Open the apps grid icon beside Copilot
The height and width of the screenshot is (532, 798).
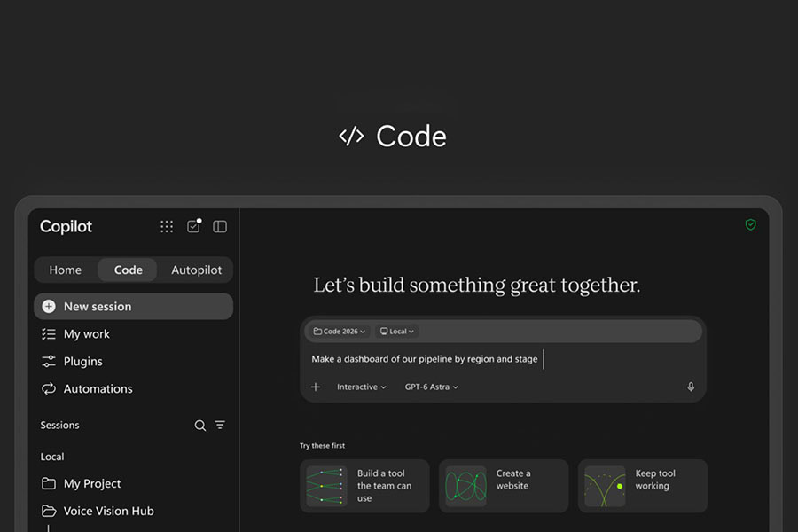[x=167, y=227]
